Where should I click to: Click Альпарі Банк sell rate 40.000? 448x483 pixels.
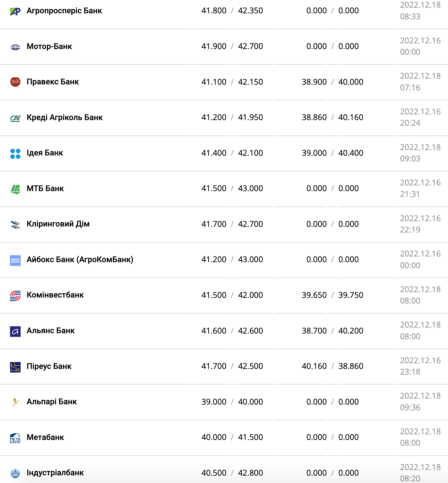pyautogui.click(x=251, y=402)
